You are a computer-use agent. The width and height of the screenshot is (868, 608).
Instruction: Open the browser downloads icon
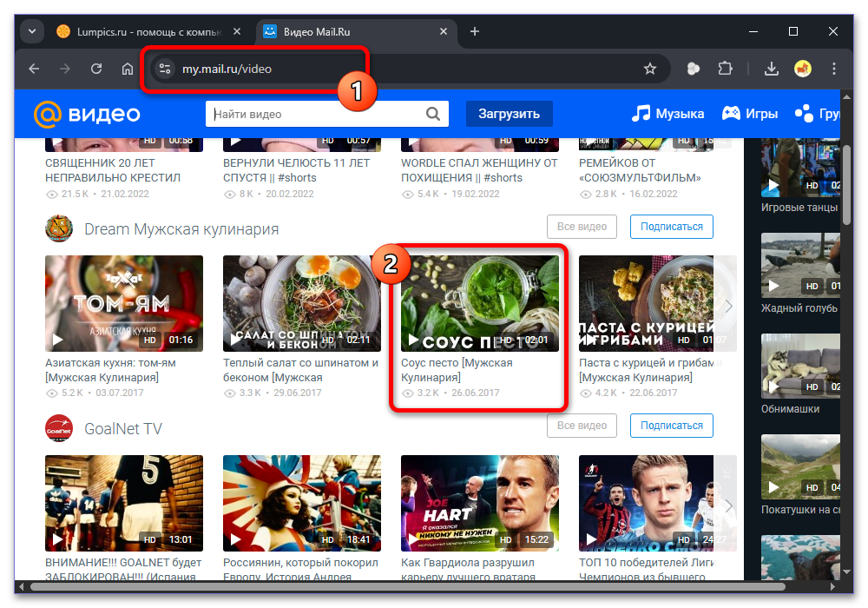[x=771, y=69]
